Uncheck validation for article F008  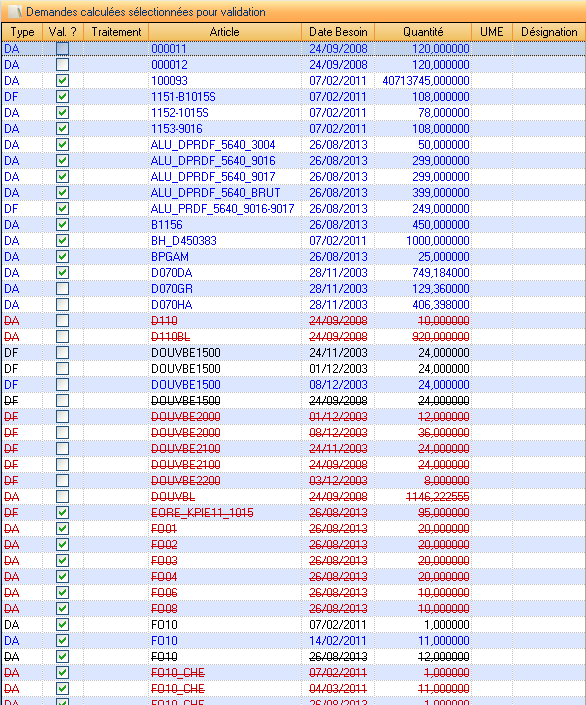63,608
